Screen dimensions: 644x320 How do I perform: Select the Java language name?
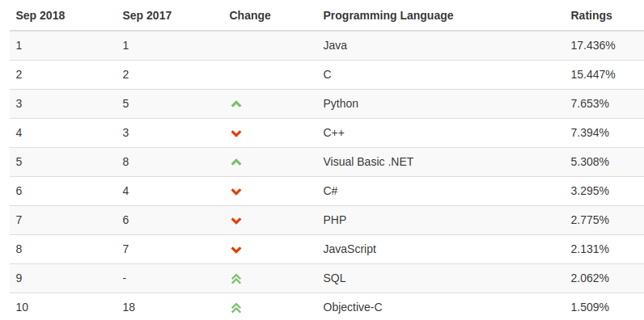tap(335, 45)
